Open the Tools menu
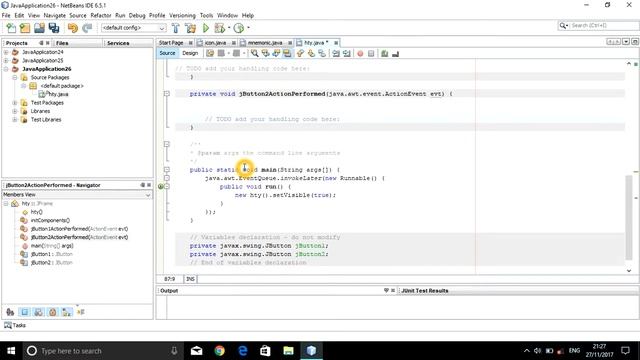The width and height of the screenshot is (640, 360). [206, 16]
